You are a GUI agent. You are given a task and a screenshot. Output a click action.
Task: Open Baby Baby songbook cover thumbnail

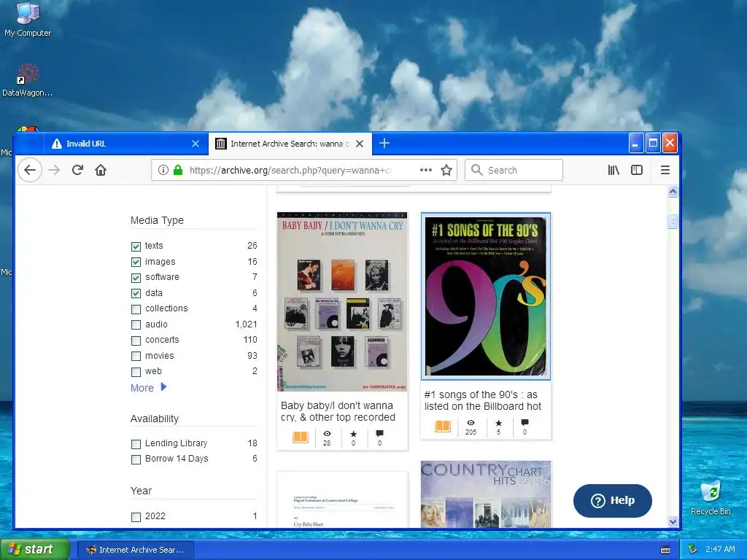point(342,302)
